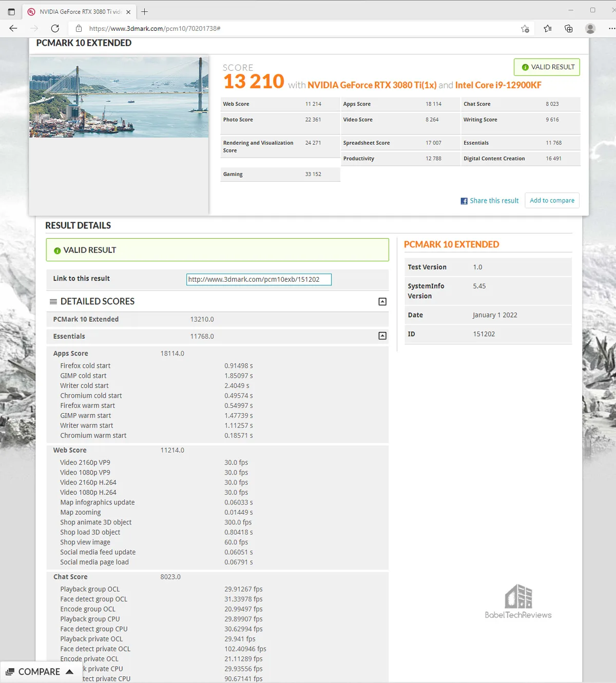Image resolution: width=616 pixels, height=683 pixels.
Task: Click the Video Score tile
Action: point(400,124)
